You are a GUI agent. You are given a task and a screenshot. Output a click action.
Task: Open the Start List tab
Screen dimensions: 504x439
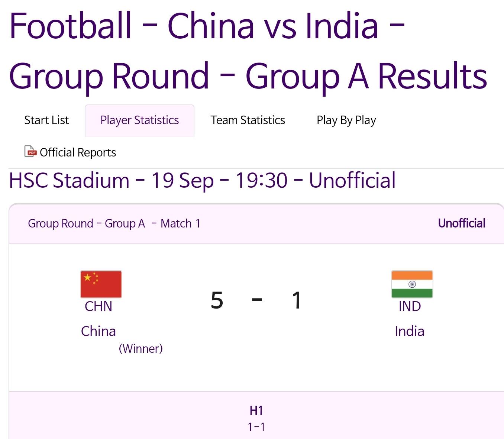click(46, 120)
